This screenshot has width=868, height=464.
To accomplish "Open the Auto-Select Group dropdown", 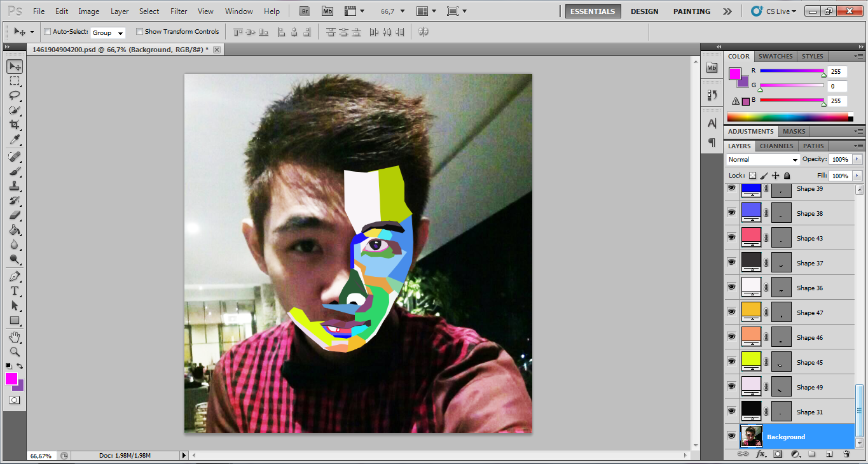I will (x=108, y=32).
